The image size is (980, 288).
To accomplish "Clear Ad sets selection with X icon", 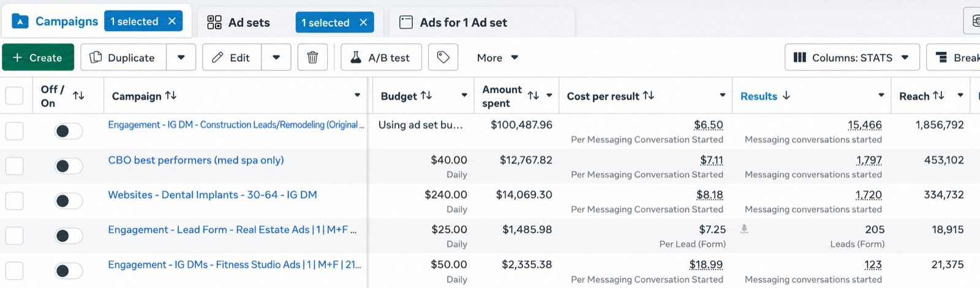I will point(363,23).
